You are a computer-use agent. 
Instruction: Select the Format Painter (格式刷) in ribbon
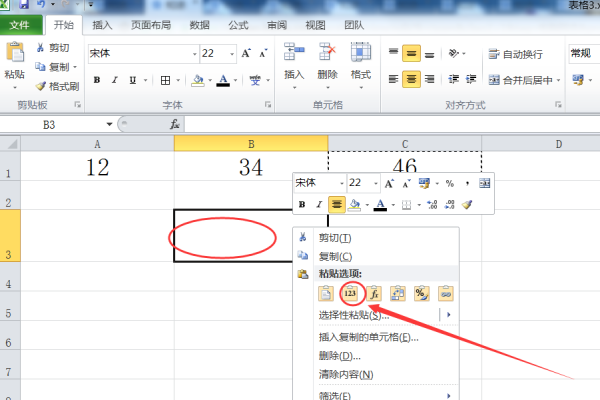[x=57, y=86]
